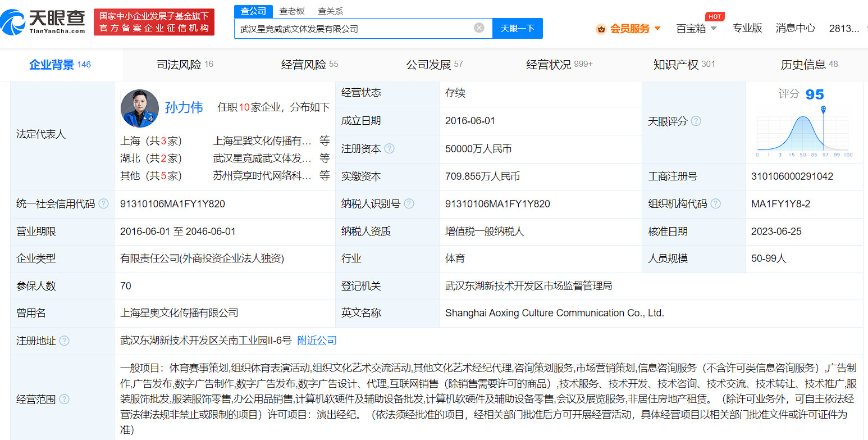
Task: Open help icon next to 组织机构代码
Action: click(x=715, y=204)
